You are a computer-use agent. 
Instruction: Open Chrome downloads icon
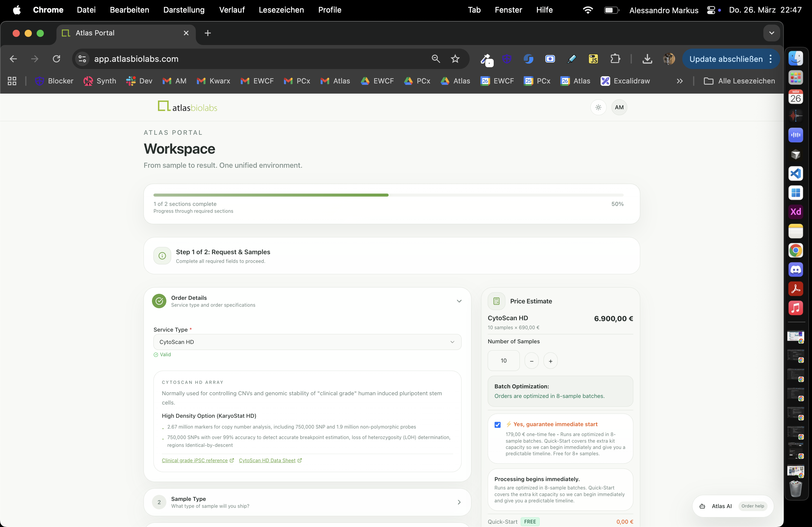coord(647,59)
